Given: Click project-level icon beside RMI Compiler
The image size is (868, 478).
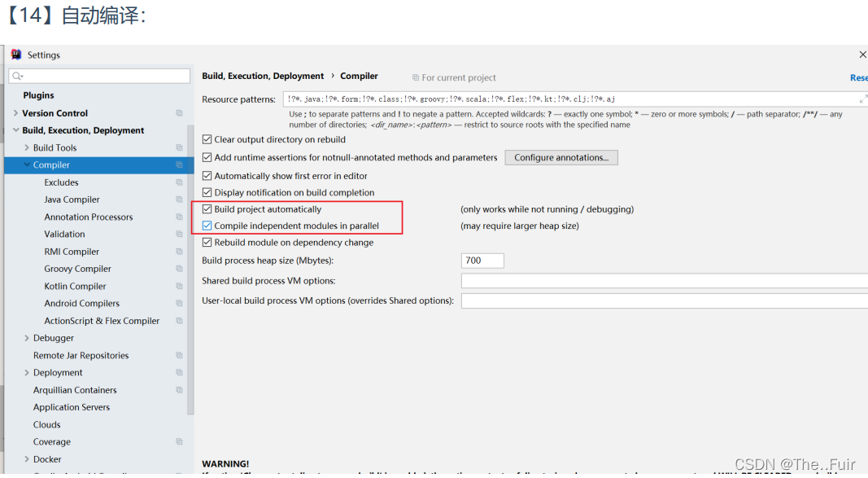Looking at the screenshot, I should click(179, 252).
